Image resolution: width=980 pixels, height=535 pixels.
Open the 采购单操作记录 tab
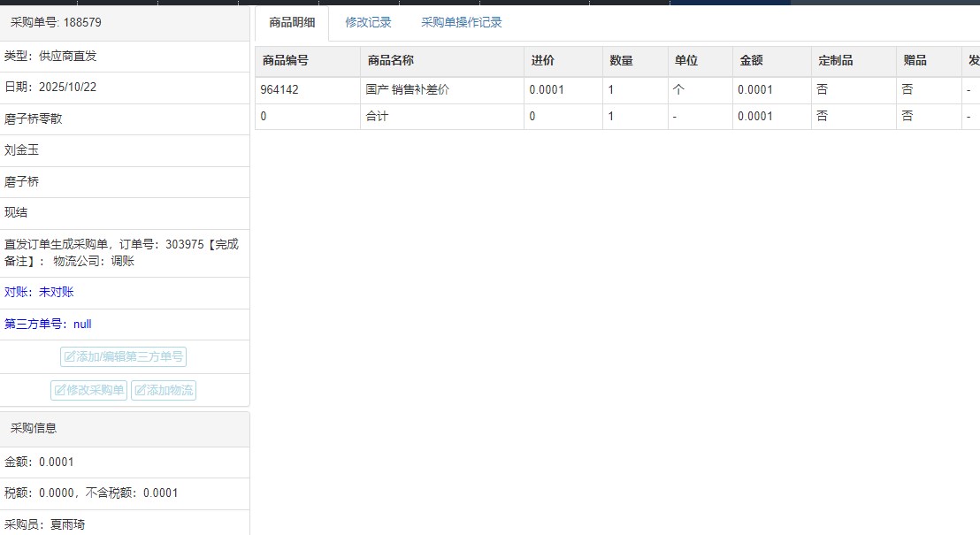(x=461, y=23)
